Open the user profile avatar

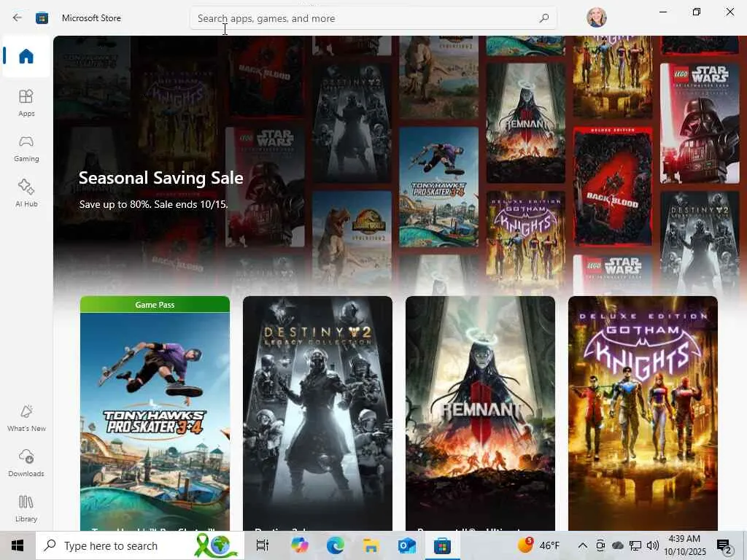click(597, 17)
